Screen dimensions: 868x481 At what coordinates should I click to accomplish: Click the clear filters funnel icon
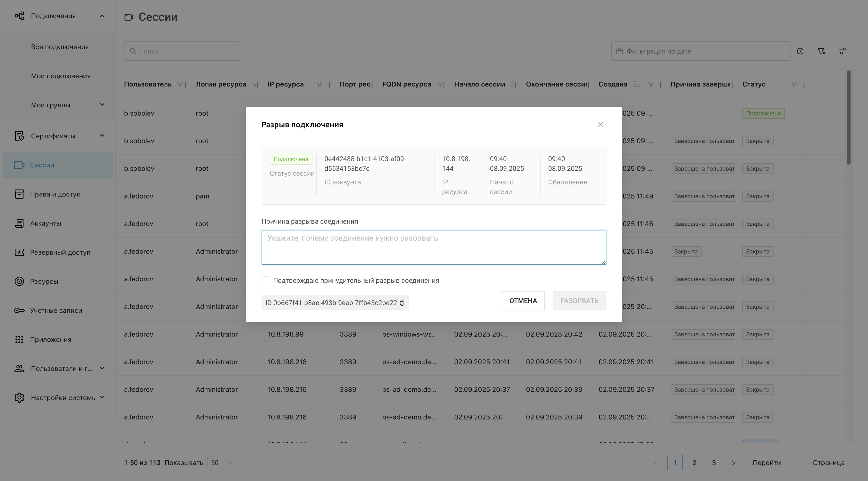pyautogui.click(x=821, y=51)
